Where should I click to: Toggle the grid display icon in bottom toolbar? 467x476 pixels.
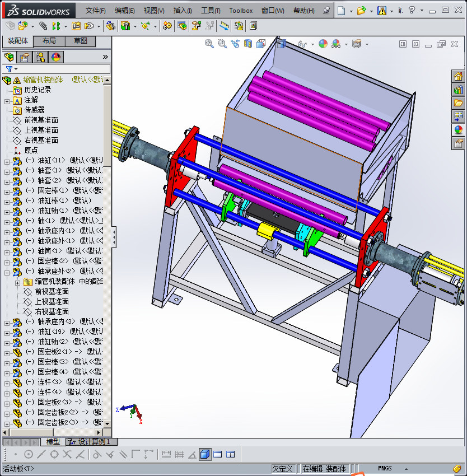coord(179,454)
